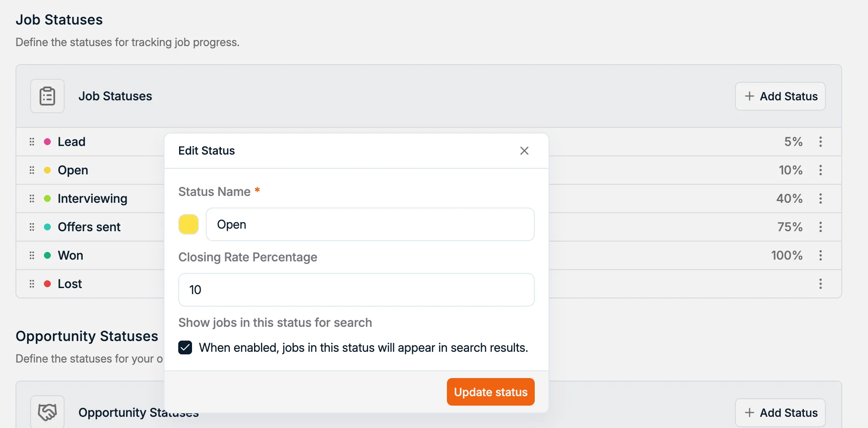Click Add Status in Opportunity Statuses panel

coord(780,412)
